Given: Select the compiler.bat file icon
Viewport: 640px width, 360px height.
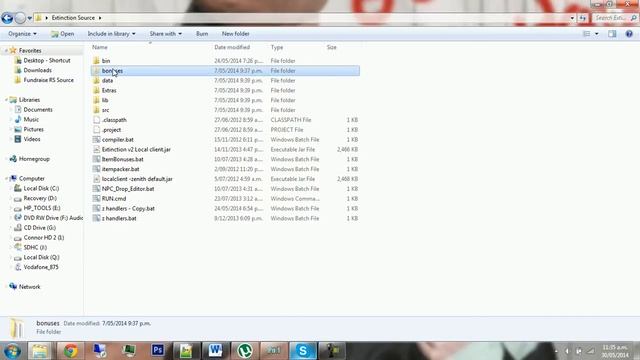Looking at the screenshot, I should pos(96,140).
